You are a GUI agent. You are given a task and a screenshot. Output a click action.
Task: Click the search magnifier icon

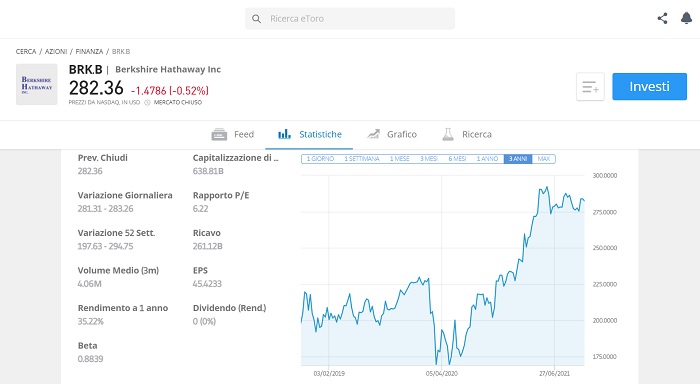click(x=256, y=19)
